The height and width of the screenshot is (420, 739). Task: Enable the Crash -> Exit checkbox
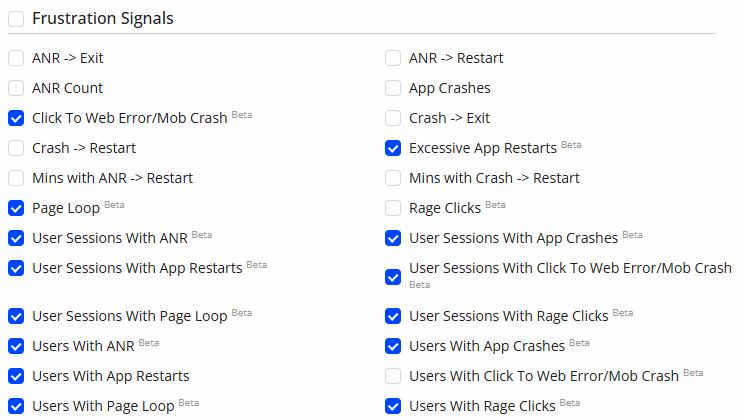[393, 118]
